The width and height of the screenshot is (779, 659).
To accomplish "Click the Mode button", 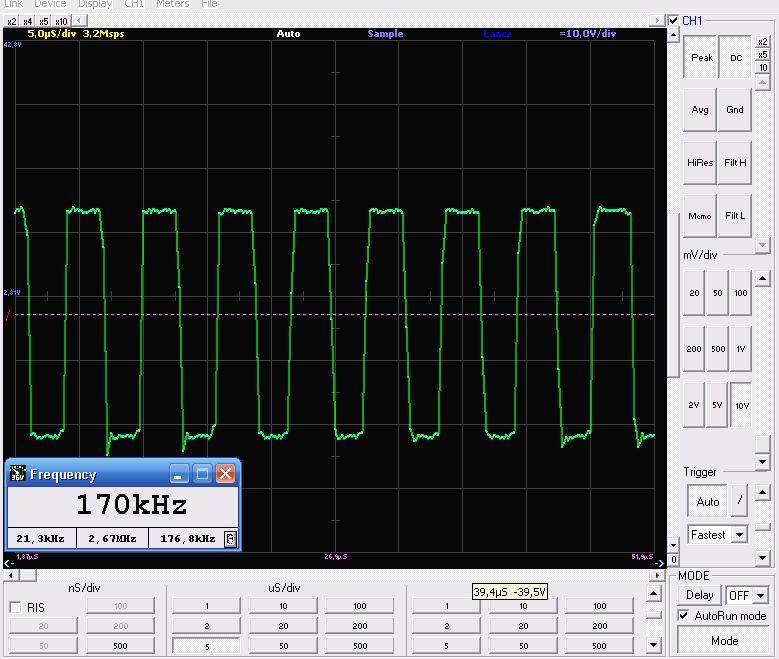I will pyautogui.click(x=724, y=640).
